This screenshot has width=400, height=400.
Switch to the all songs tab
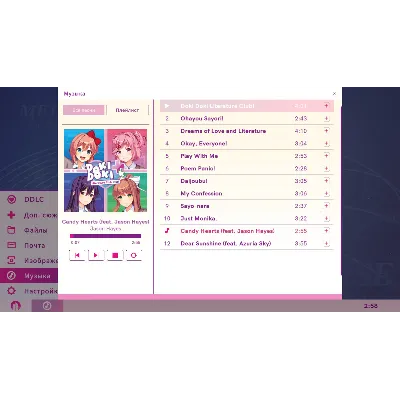pos(84,110)
